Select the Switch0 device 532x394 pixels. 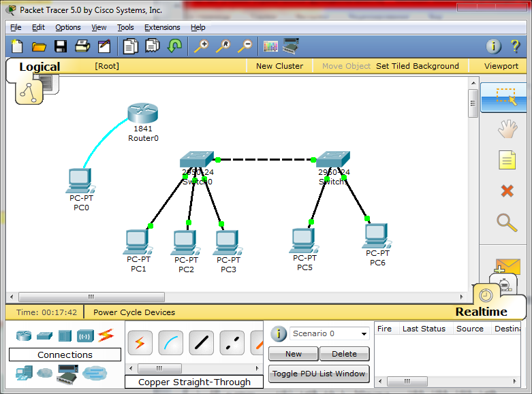197,159
